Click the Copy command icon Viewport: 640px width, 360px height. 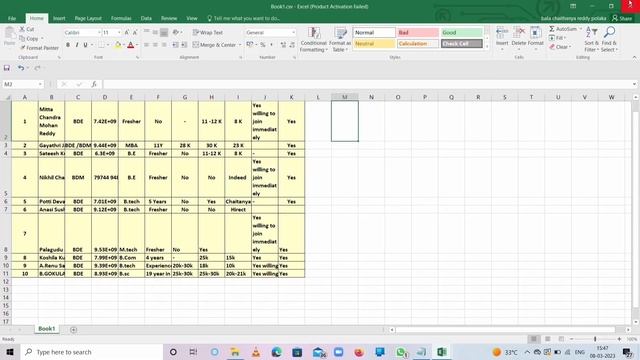[22, 38]
